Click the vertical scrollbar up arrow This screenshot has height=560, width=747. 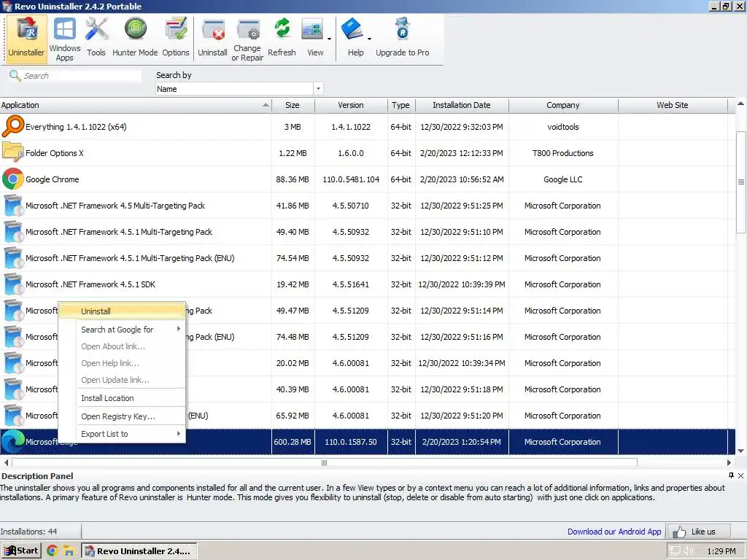[x=741, y=104]
